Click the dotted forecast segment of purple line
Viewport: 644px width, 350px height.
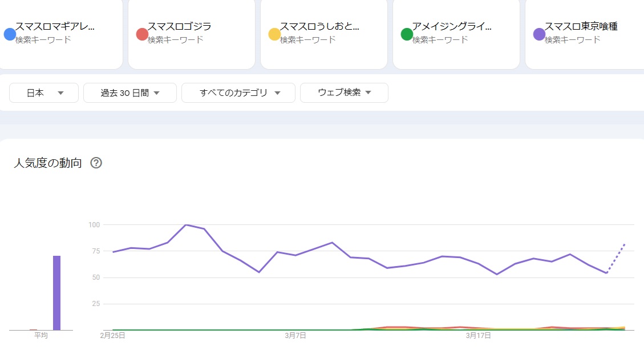[x=616, y=258]
